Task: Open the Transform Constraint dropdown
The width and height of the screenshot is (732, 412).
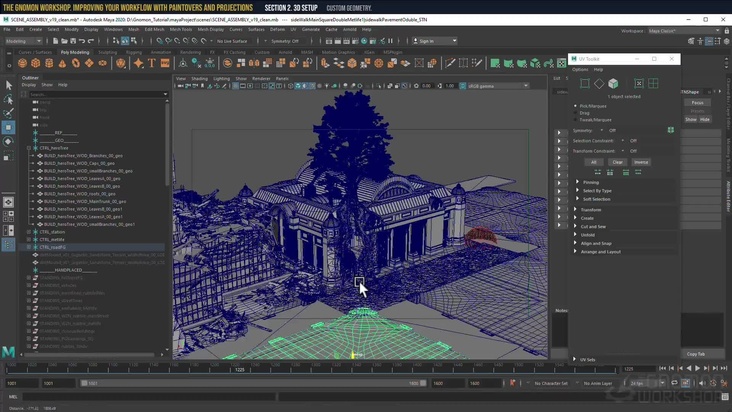Action: coord(623,151)
